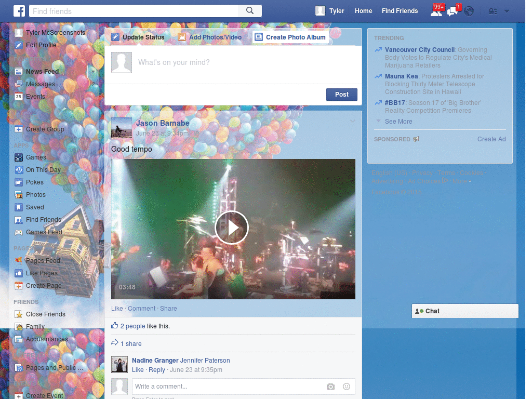Click the Photos sidebar icon
The width and height of the screenshot is (532, 399).
click(x=19, y=195)
